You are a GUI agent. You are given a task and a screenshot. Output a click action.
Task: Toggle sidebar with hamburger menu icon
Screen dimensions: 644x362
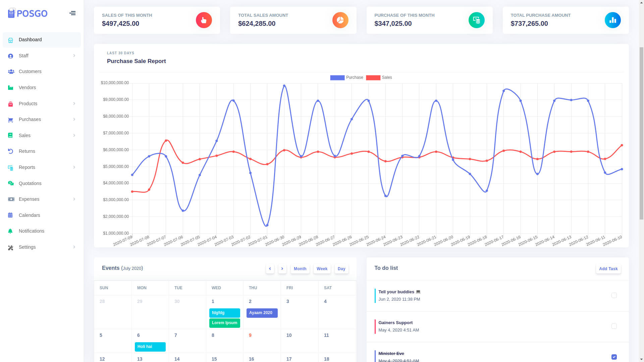pos(72,13)
